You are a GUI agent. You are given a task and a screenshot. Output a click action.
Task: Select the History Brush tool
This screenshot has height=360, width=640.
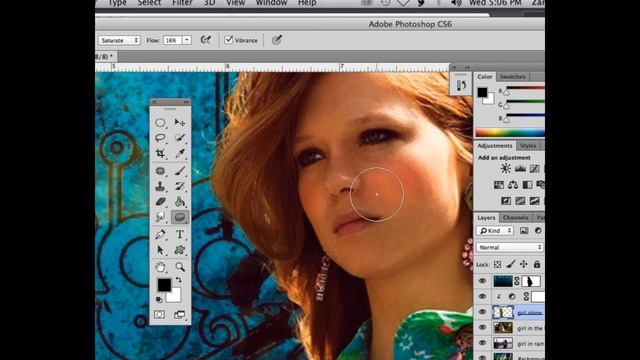click(180, 186)
